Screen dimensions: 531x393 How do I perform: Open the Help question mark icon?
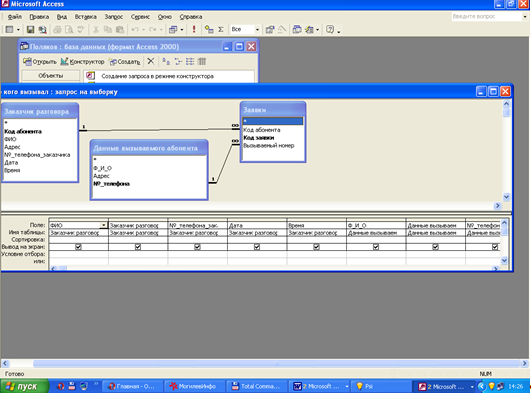(x=330, y=30)
